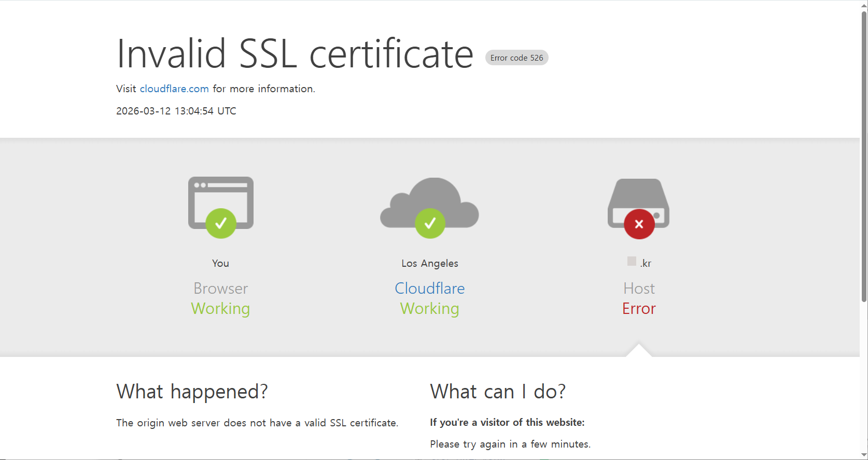Image resolution: width=868 pixels, height=460 pixels.
Task: Click 'Working' status under Cloudflare
Action: tap(430, 308)
